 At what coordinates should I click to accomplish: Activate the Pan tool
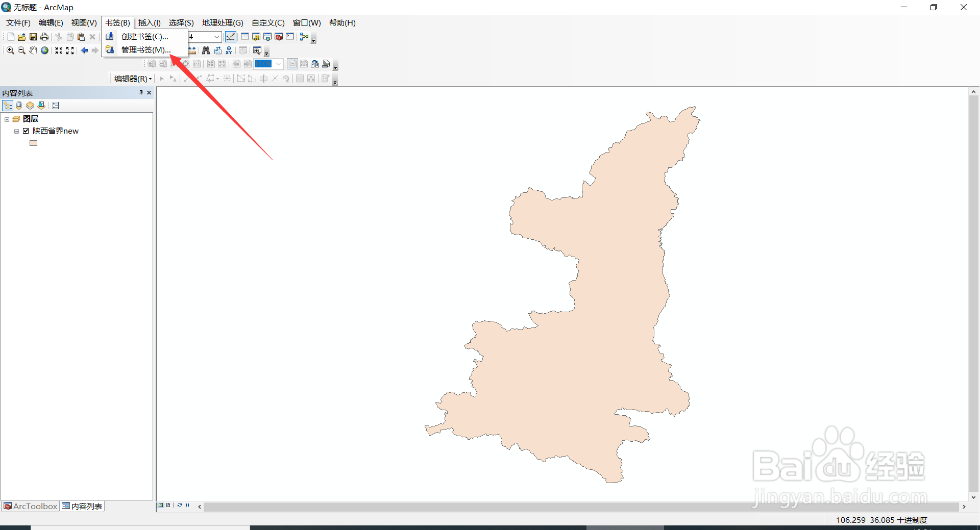[32, 50]
